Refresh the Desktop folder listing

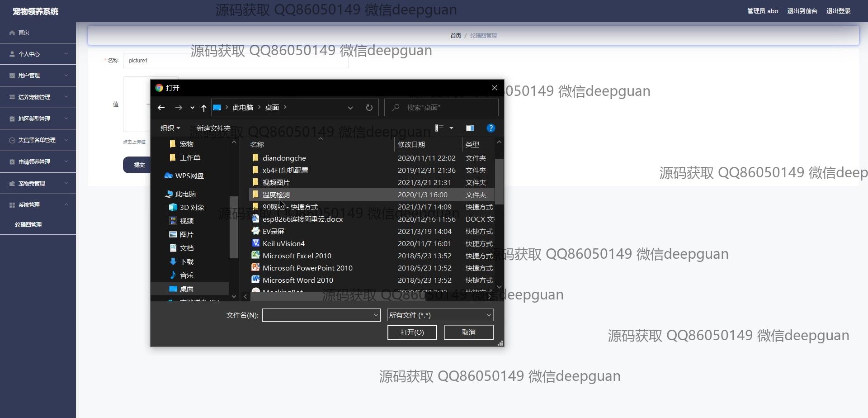click(369, 108)
